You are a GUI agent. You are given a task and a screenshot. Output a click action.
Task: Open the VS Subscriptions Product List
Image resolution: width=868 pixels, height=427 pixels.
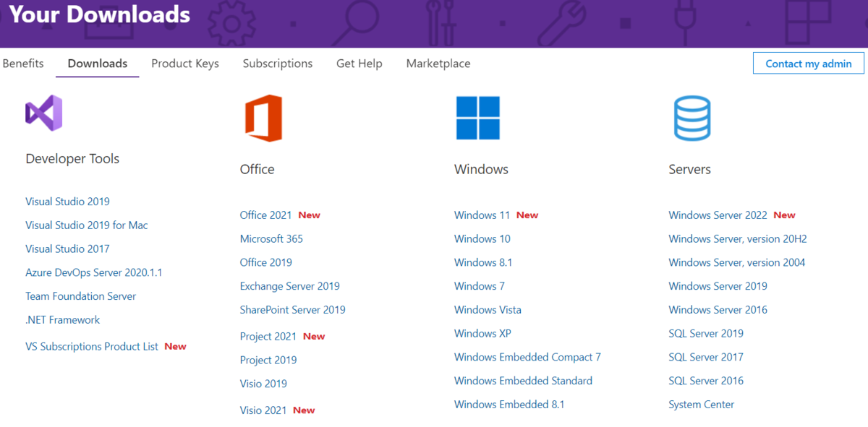pos(91,346)
